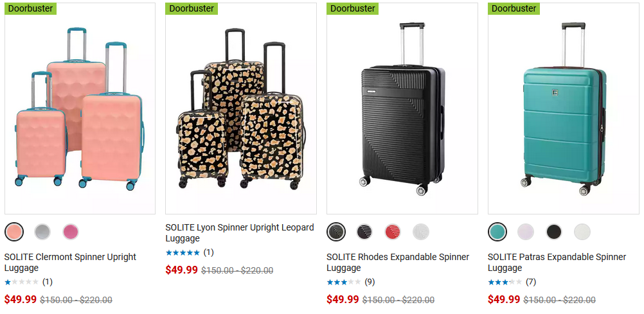The width and height of the screenshot is (644, 314).
Task: Select the gray swatch for Clermont luggage
Action: coord(42,231)
